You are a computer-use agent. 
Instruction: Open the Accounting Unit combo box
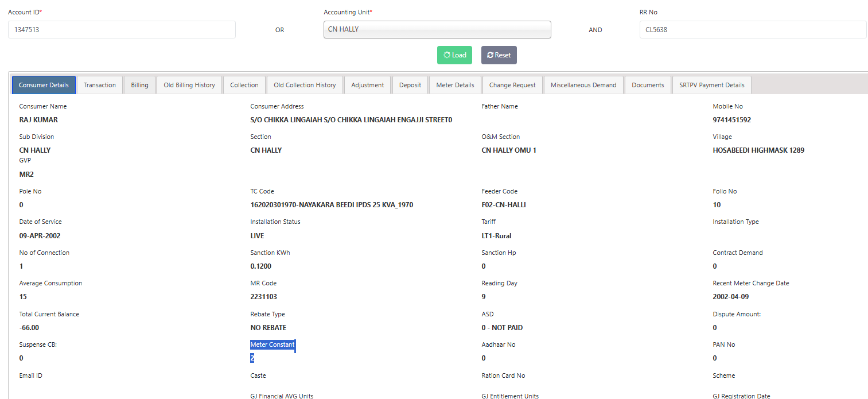point(437,30)
